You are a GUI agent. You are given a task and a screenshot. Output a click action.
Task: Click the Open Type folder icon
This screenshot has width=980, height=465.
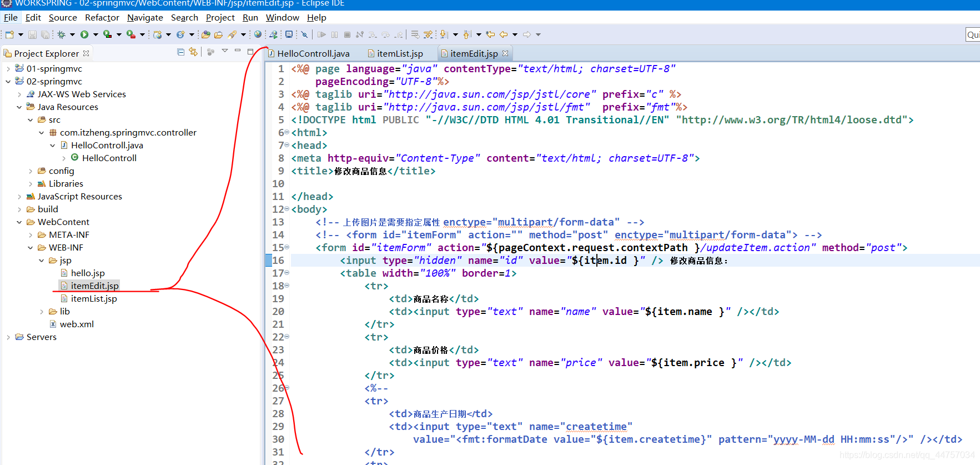(205, 34)
